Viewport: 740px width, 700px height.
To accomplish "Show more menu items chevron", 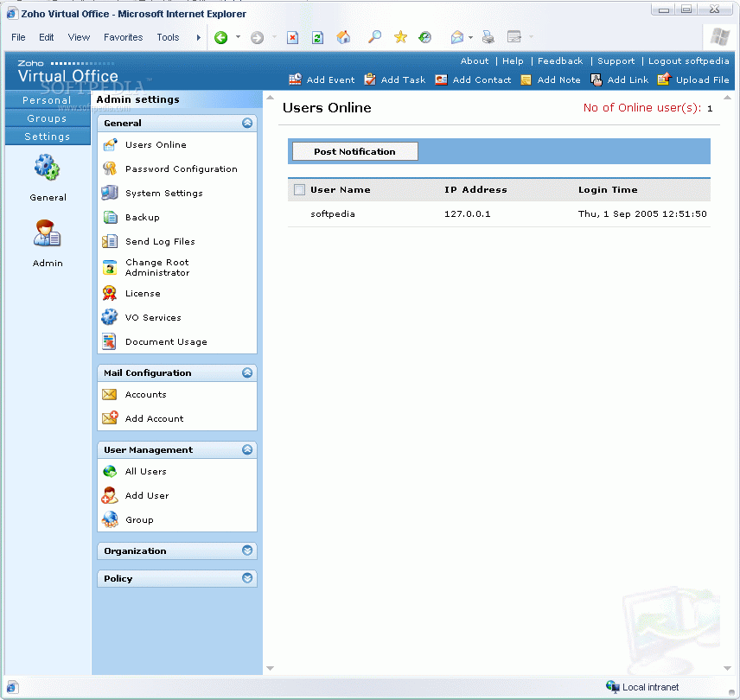I will (x=199, y=37).
